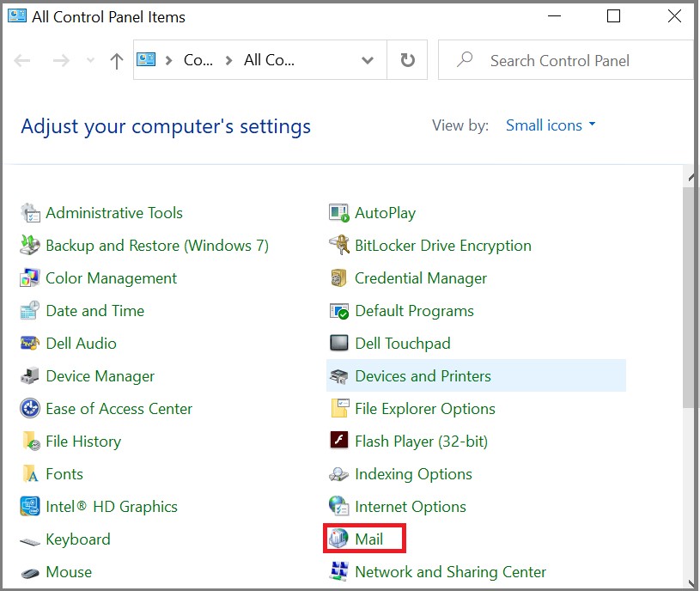Go back with the back arrow
Screen dimensions: 700x591
coord(22,60)
